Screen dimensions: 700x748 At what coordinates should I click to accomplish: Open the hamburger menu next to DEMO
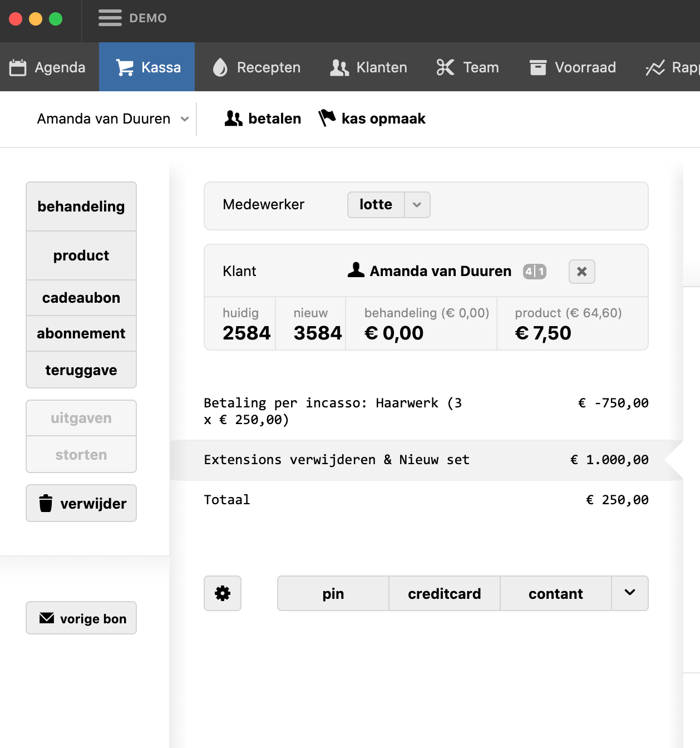[x=110, y=18]
